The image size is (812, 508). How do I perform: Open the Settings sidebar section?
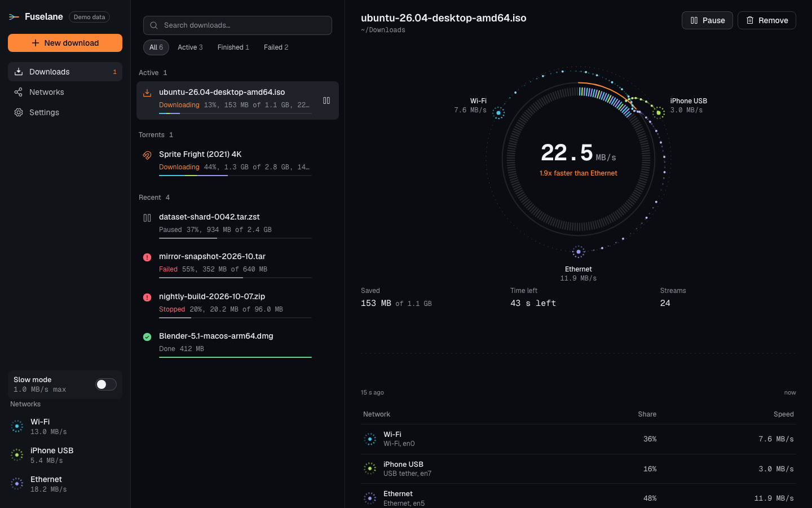[65, 112]
